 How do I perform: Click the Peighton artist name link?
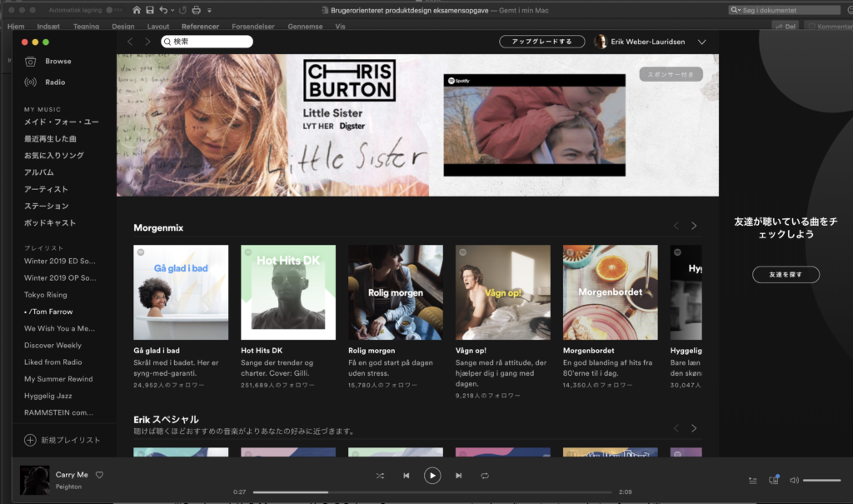tap(68, 487)
